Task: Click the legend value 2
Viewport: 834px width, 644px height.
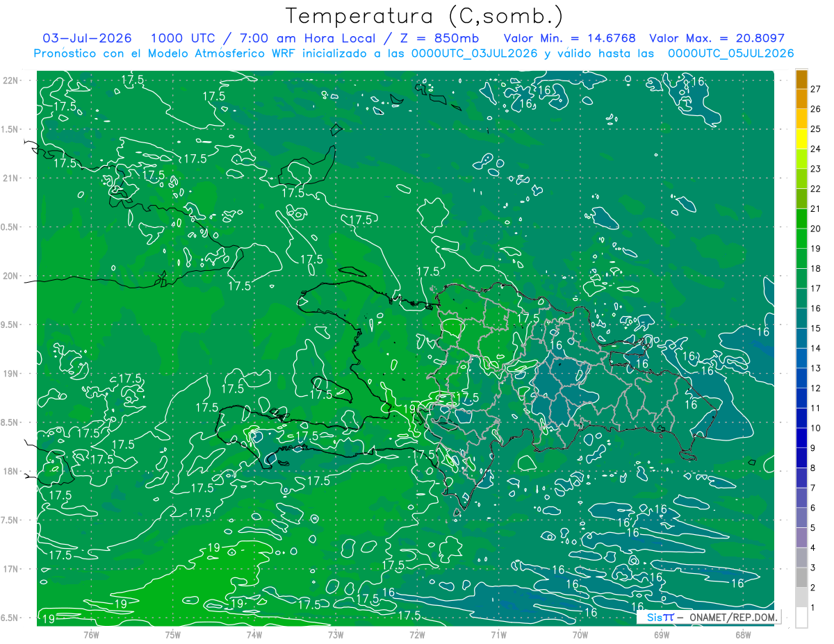Action: [x=814, y=588]
